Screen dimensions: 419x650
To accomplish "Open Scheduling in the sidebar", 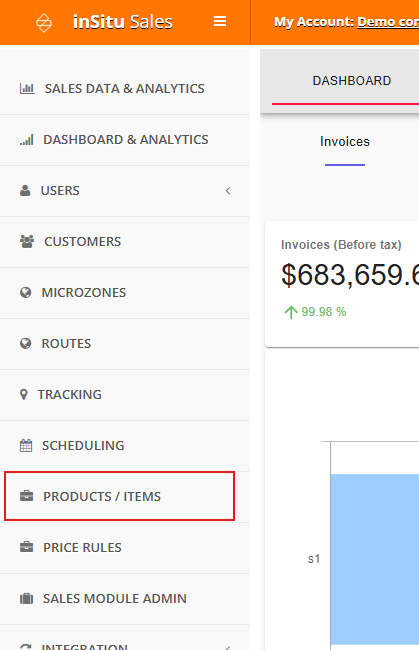I will (125, 446).
